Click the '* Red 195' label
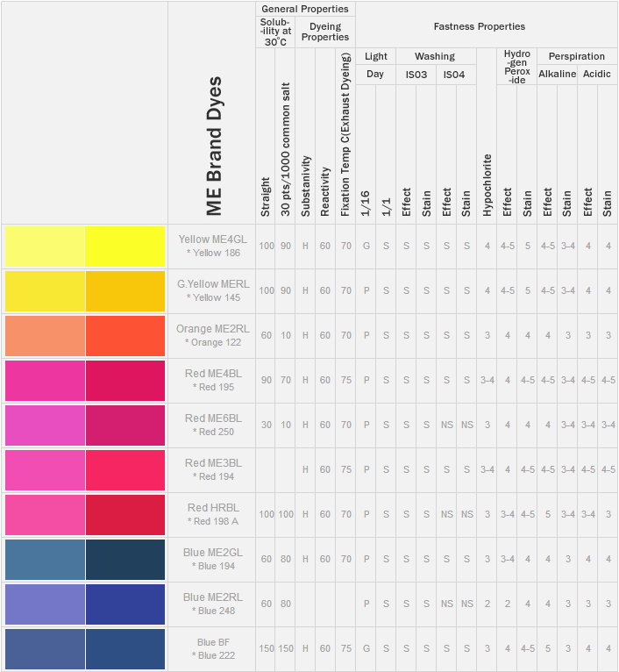 tap(213, 387)
